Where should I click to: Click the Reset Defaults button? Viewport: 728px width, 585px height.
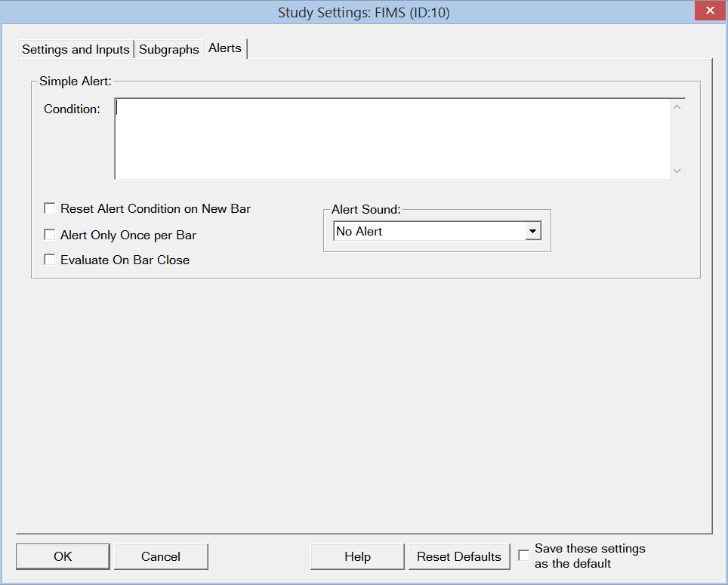click(459, 556)
